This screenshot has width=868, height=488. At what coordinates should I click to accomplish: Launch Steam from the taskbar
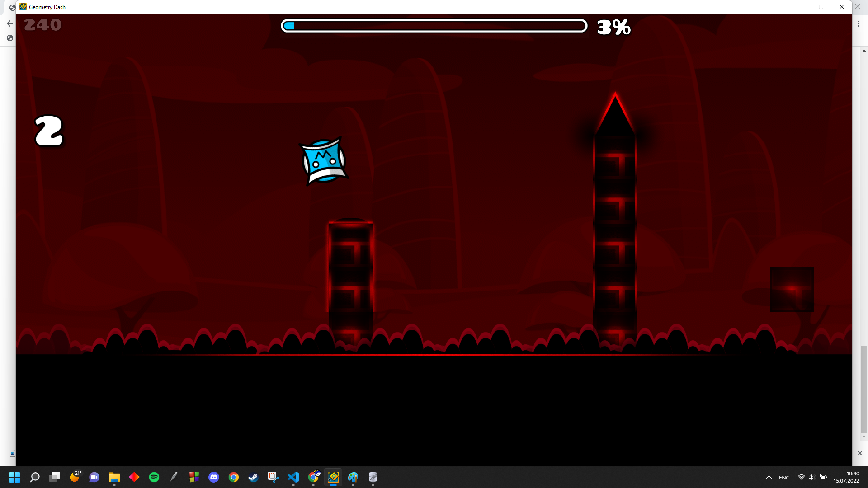(x=253, y=477)
